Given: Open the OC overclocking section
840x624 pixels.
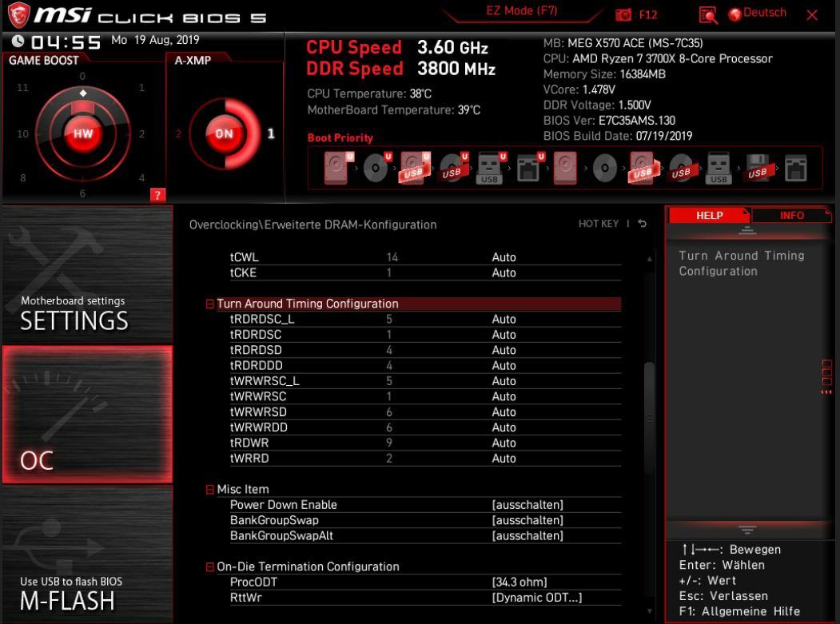Looking at the screenshot, I should pyautogui.click(x=87, y=414).
